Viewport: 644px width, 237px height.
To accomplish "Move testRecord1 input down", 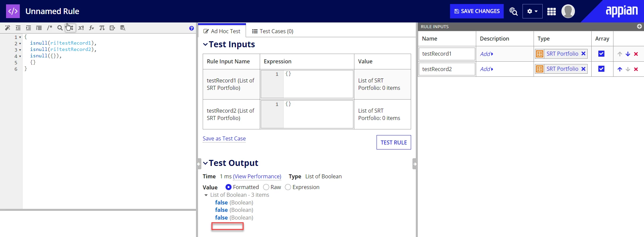I will coord(628,54).
